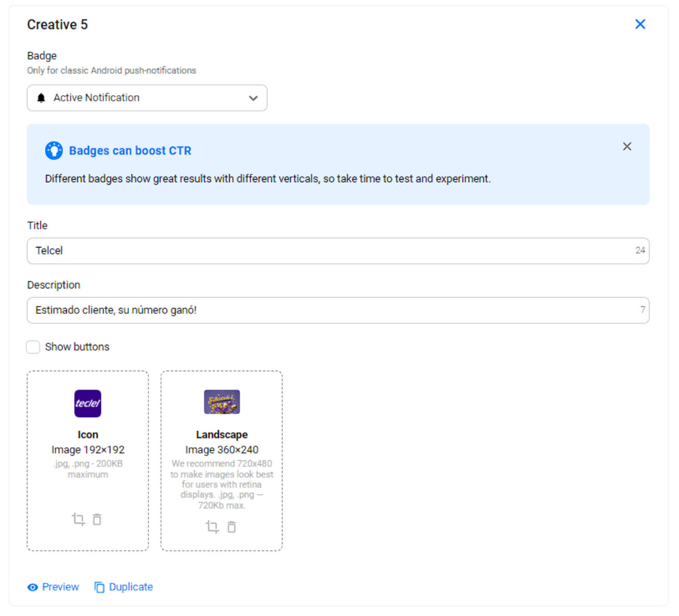Delete the Landscape image

[x=231, y=527]
